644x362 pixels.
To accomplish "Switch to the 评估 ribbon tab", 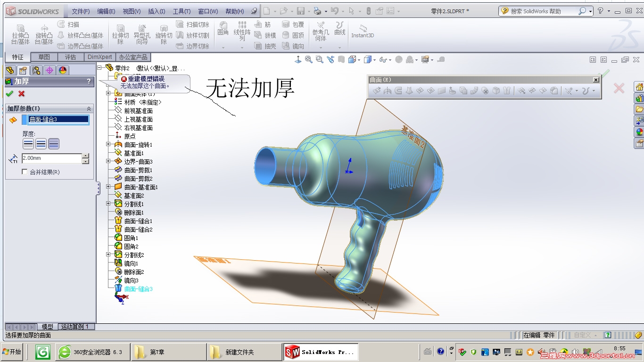I will pyautogui.click(x=70, y=57).
